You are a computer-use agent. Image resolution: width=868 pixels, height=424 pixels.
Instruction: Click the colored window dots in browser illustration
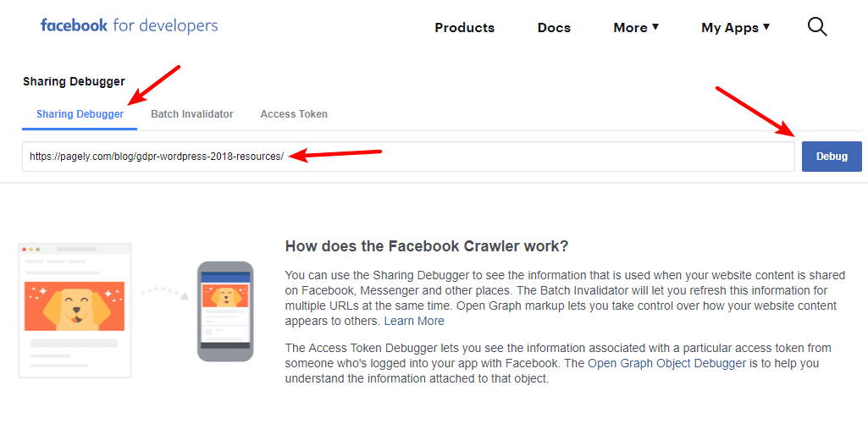point(31,250)
